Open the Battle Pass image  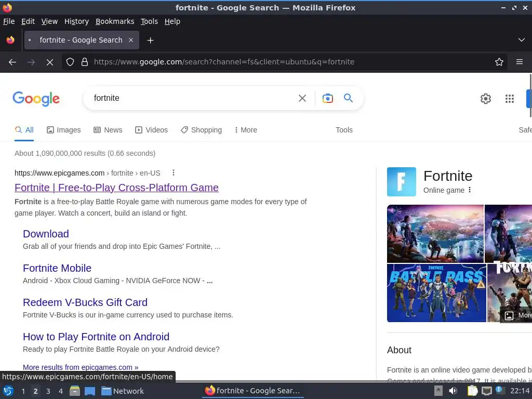coord(436,293)
